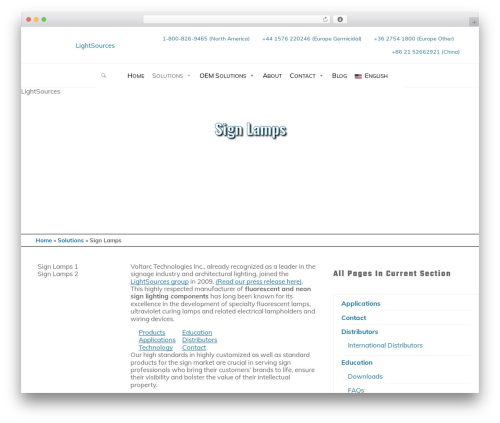Image resolution: width=500 pixels, height=423 pixels.
Task: Open the OEM Solutions nav item
Action: click(223, 76)
